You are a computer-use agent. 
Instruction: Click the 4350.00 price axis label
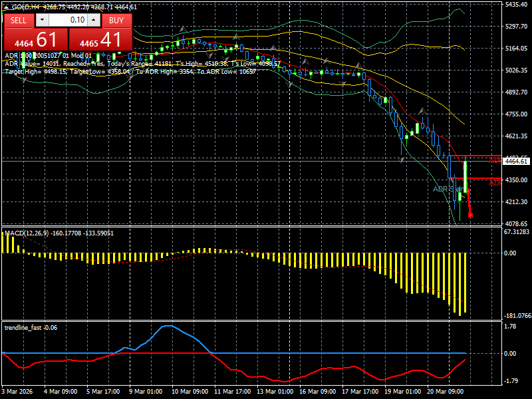tap(517, 180)
